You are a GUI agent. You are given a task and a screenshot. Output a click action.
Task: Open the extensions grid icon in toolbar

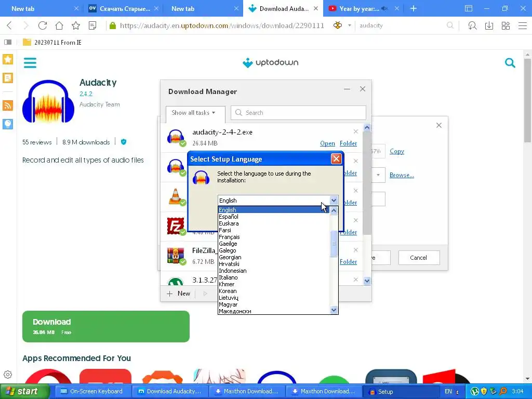tap(506, 25)
